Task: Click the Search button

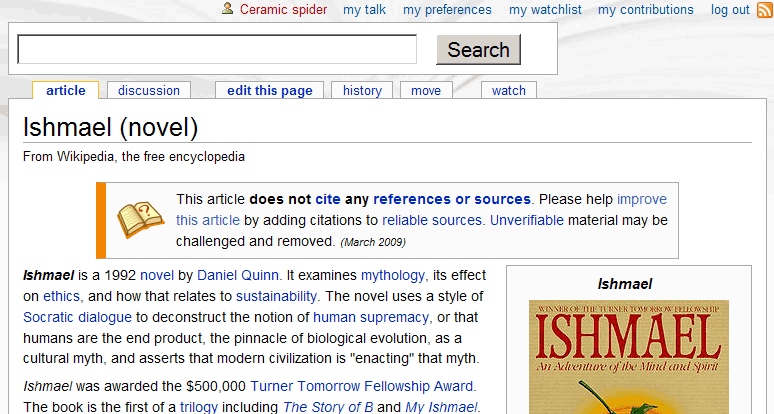Action: click(x=478, y=49)
